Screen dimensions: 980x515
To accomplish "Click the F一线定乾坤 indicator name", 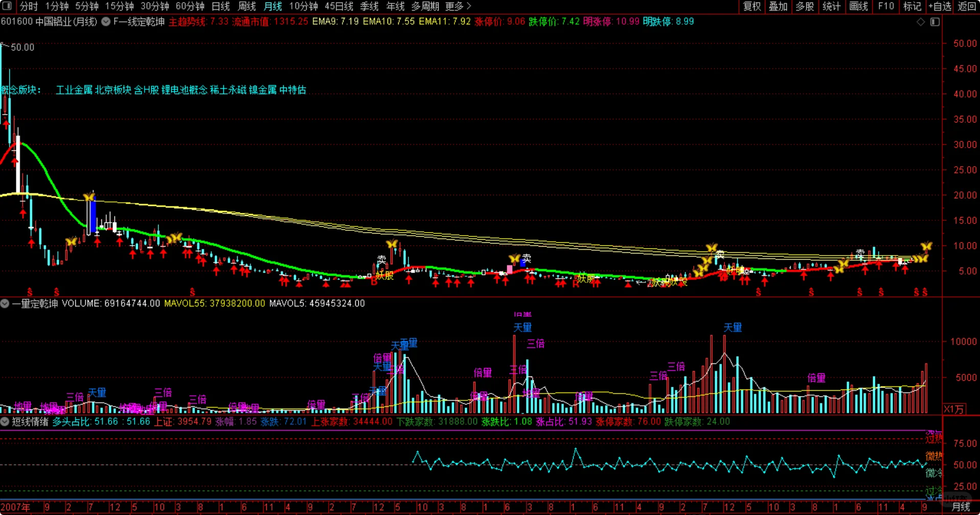I will pos(139,22).
